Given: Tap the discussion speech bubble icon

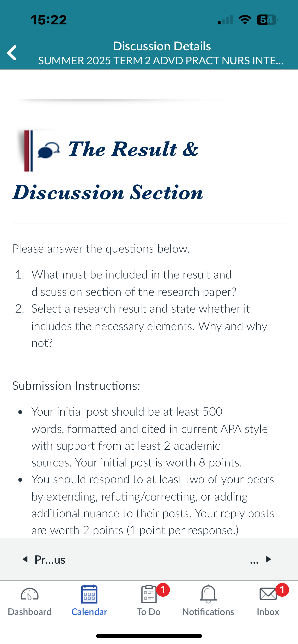Looking at the screenshot, I should 48,150.
